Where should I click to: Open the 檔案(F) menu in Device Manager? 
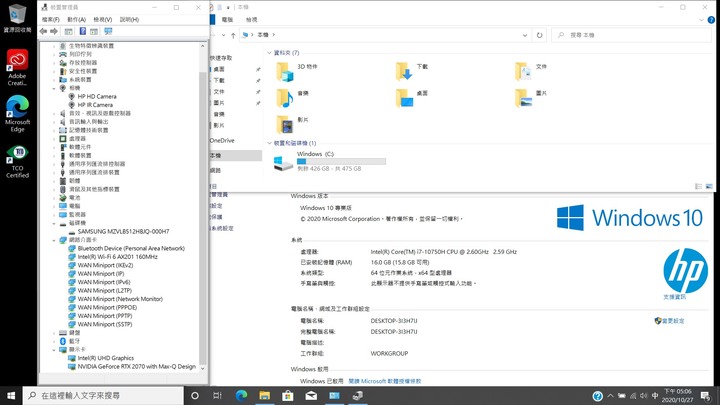51,19
